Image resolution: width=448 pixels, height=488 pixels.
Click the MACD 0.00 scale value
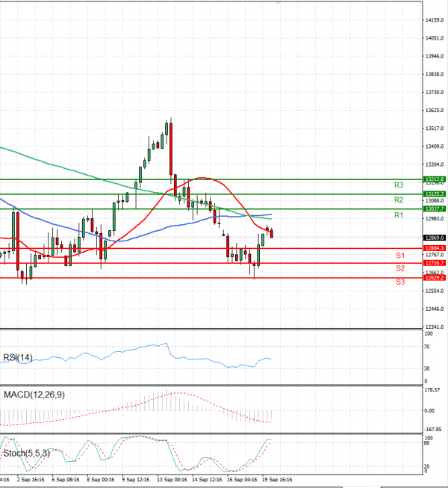[x=429, y=411]
